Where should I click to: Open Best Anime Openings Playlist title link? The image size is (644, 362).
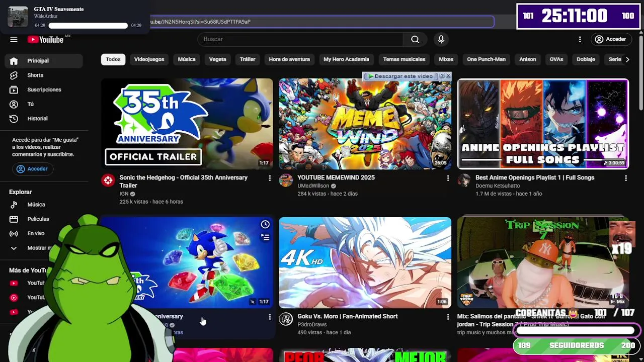point(535,177)
